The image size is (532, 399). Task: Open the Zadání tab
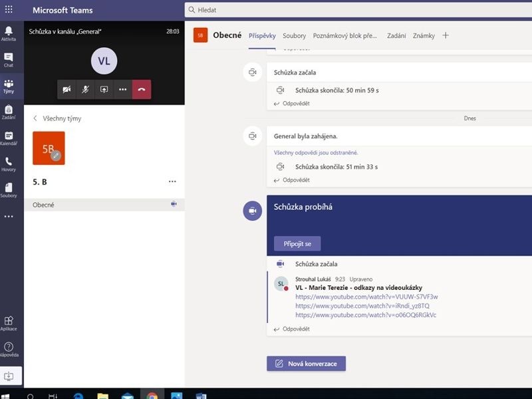(396, 36)
